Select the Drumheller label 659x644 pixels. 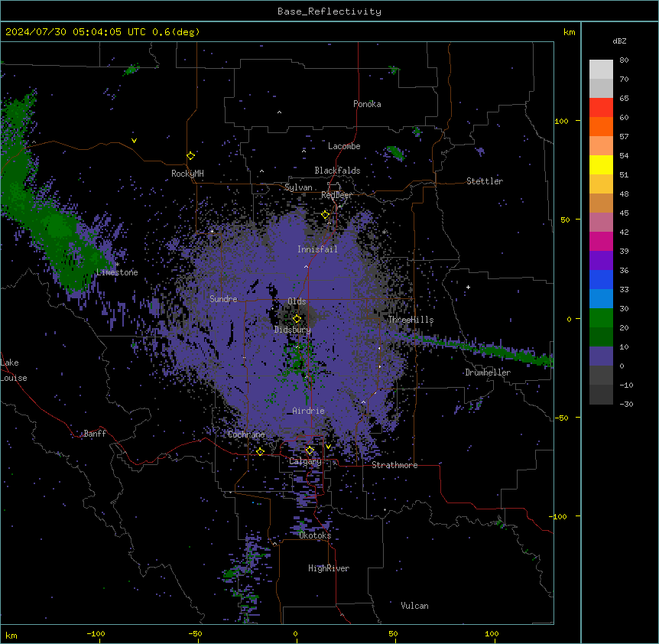488,372
